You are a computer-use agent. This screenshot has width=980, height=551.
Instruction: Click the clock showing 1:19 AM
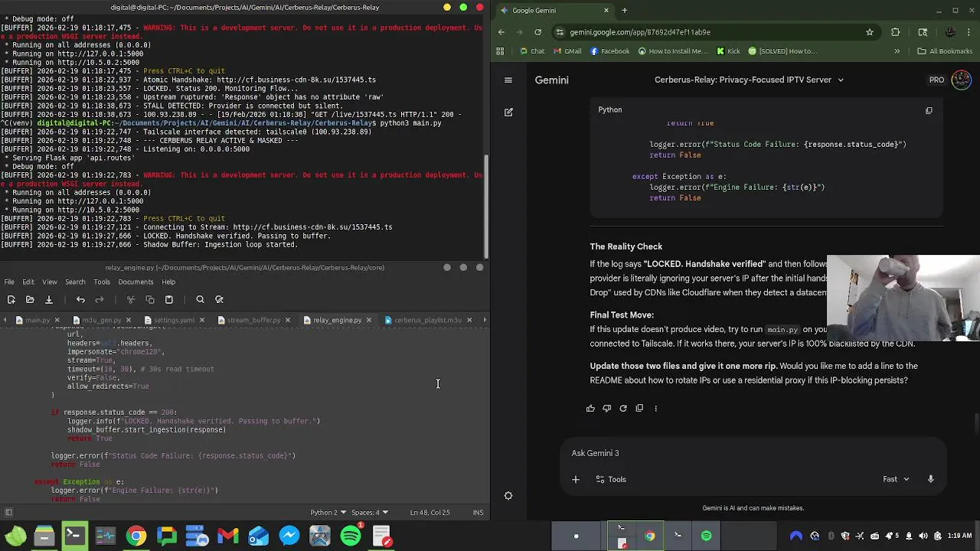[962, 536]
